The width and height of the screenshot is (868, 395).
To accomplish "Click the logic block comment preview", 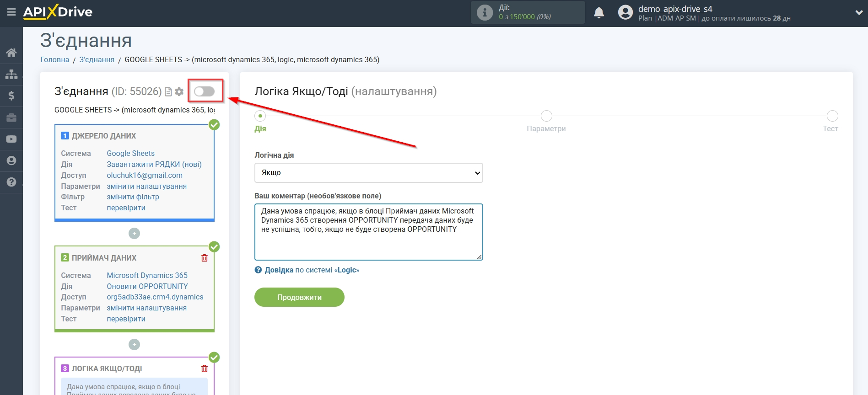I will (134, 387).
